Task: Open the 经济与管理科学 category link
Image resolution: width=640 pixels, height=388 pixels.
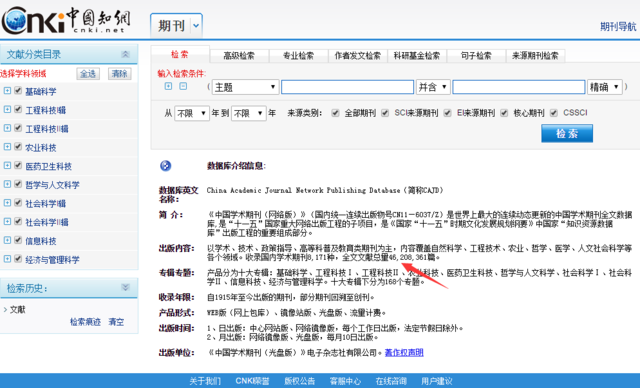Action: click(x=52, y=260)
